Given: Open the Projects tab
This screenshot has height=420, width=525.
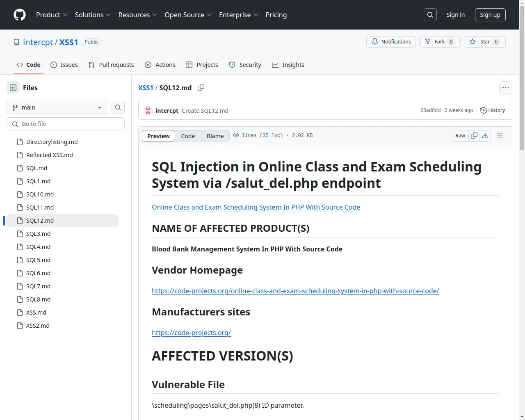Looking at the screenshot, I should (x=202, y=65).
